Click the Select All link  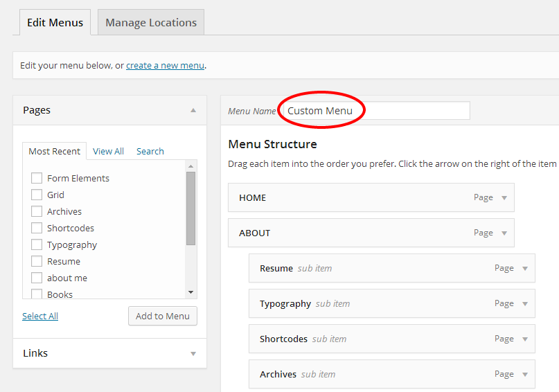point(40,316)
